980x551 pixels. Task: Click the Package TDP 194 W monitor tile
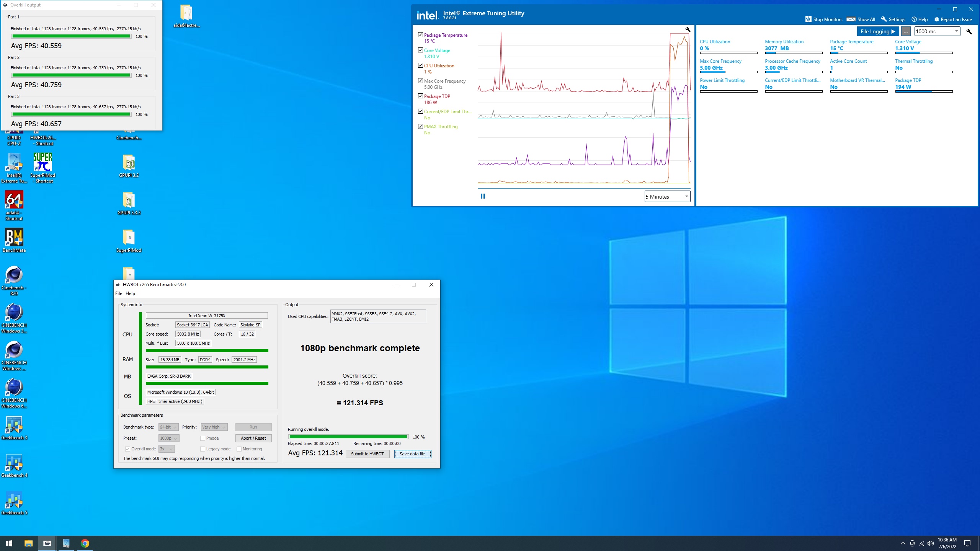point(923,85)
